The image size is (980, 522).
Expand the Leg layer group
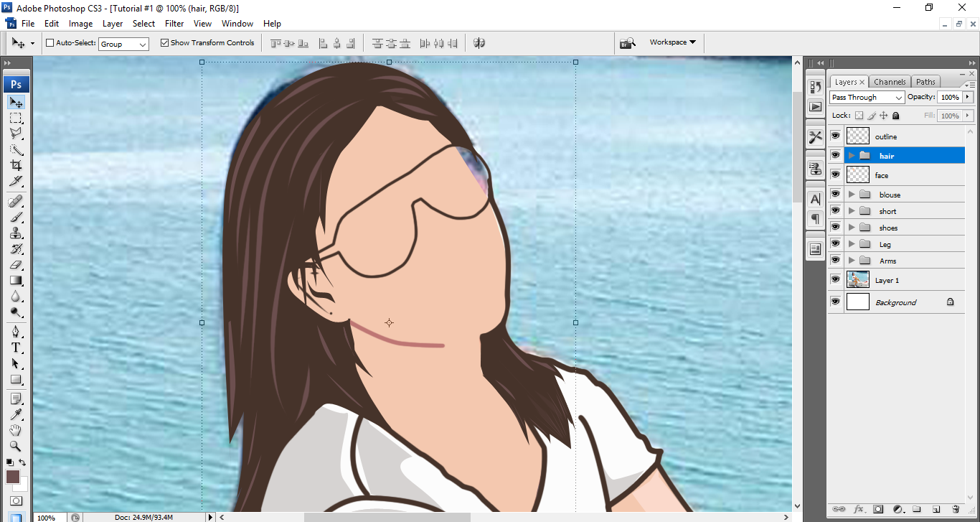[852, 243]
